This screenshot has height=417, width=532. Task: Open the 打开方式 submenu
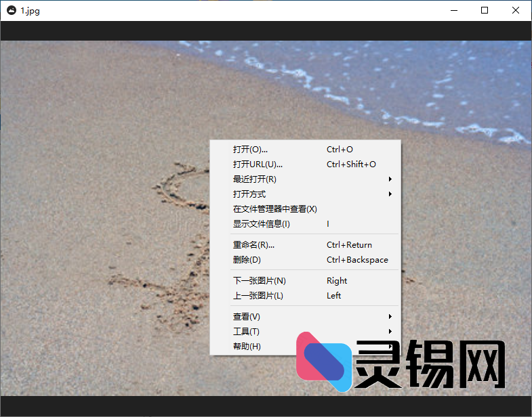point(306,194)
